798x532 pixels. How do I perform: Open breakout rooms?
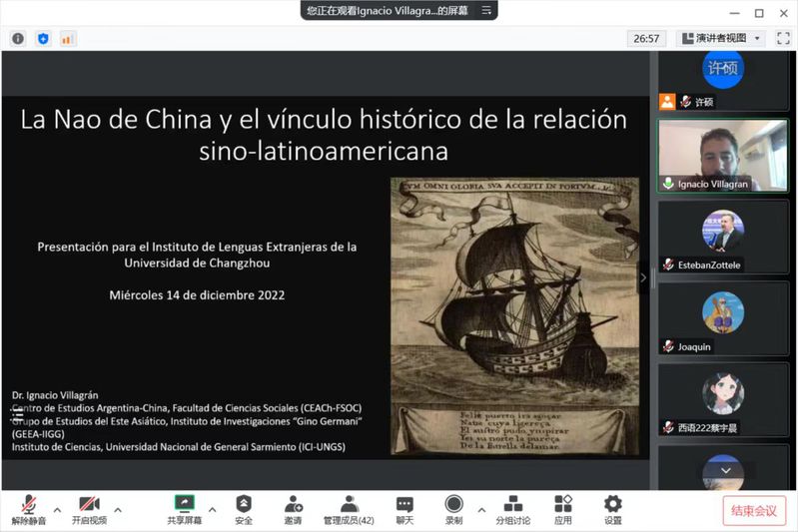pos(513,510)
